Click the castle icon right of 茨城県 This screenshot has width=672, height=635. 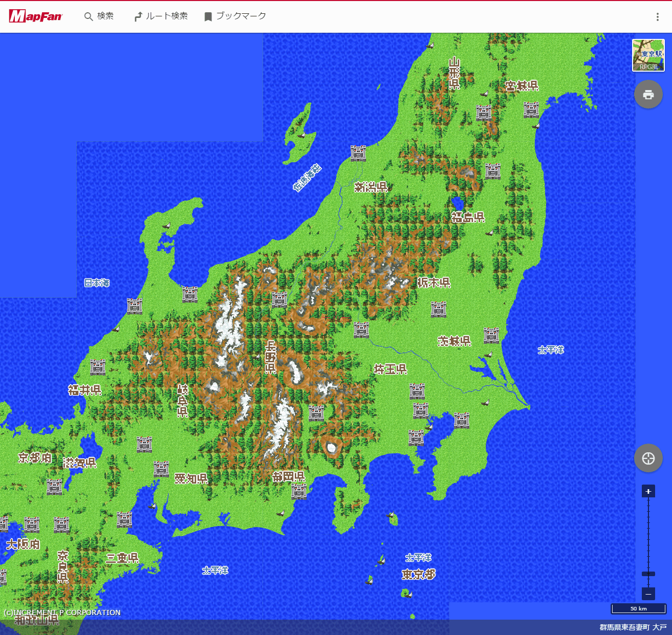(x=491, y=335)
